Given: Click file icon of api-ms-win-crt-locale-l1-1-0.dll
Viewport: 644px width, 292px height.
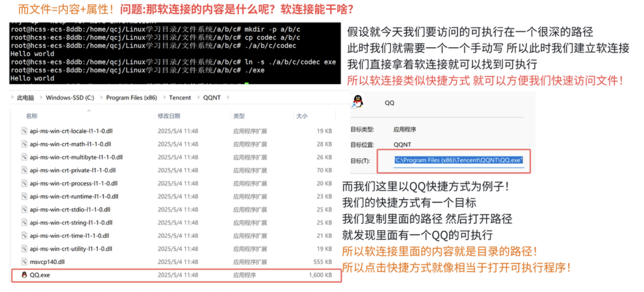Looking at the screenshot, I should [x=24, y=131].
